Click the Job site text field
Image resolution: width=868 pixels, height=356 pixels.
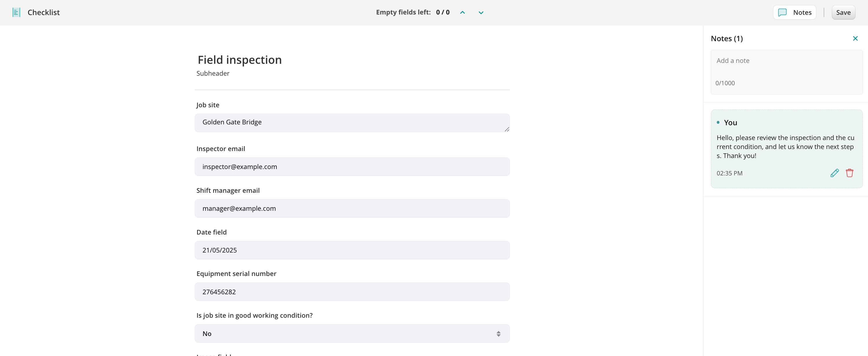tap(351, 122)
